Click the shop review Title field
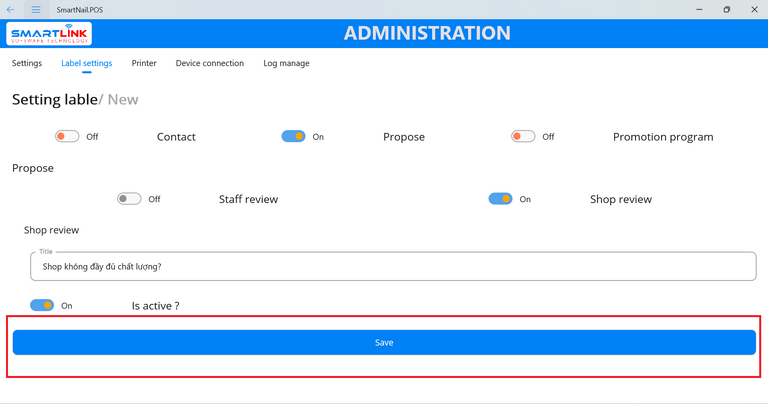Viewport: 768px width, 404px height. pos(392,267)
